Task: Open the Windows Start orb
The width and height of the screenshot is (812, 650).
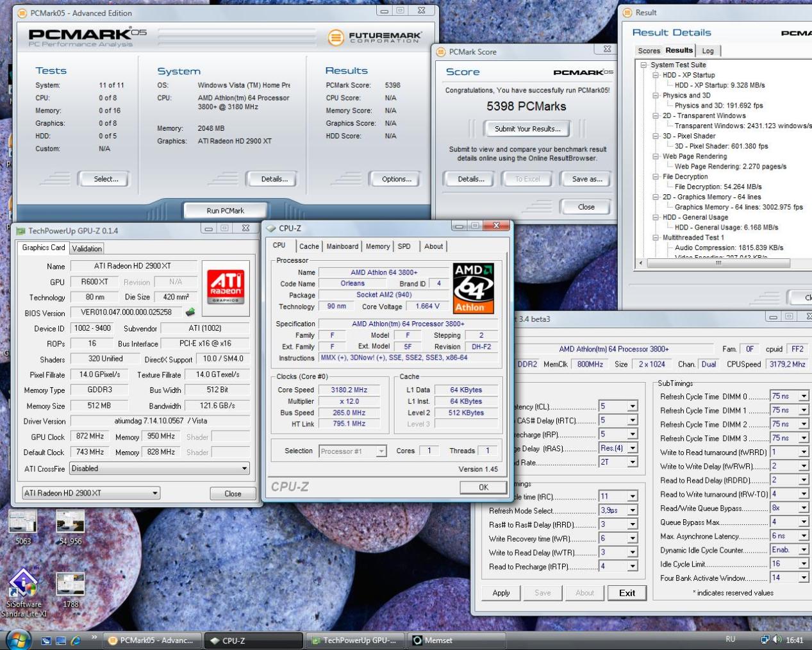Action: click(19, 639)
